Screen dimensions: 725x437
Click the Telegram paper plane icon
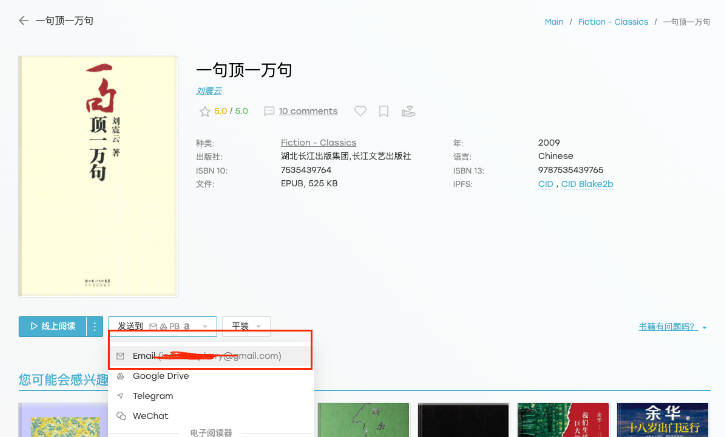120,396
